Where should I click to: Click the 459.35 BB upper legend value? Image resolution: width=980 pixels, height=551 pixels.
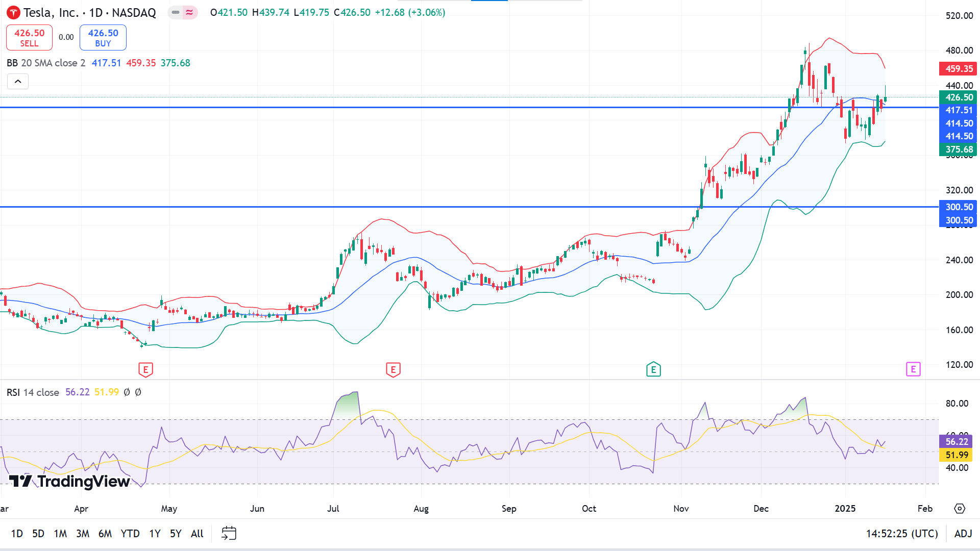tap(141, 63)
